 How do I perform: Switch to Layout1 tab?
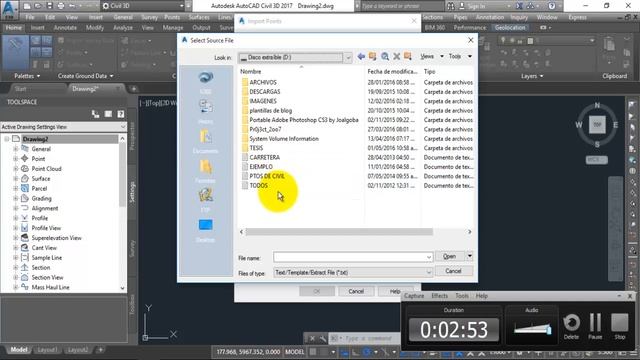click(47, 350)
